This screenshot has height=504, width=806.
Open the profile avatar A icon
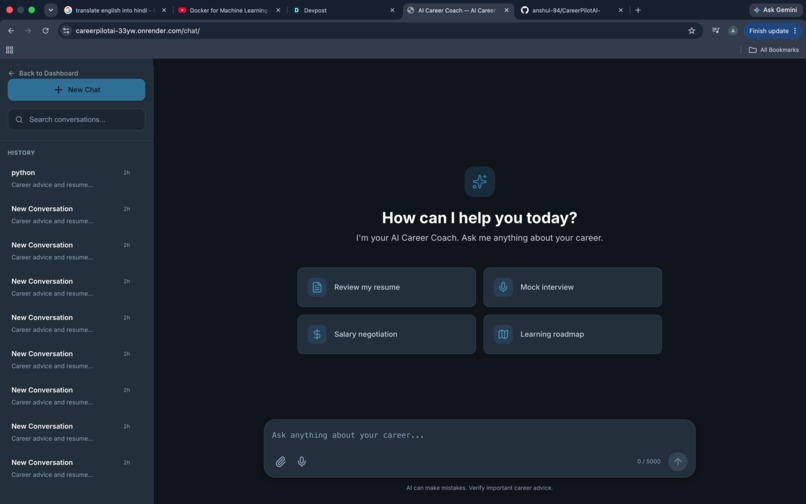click(733, 31)
